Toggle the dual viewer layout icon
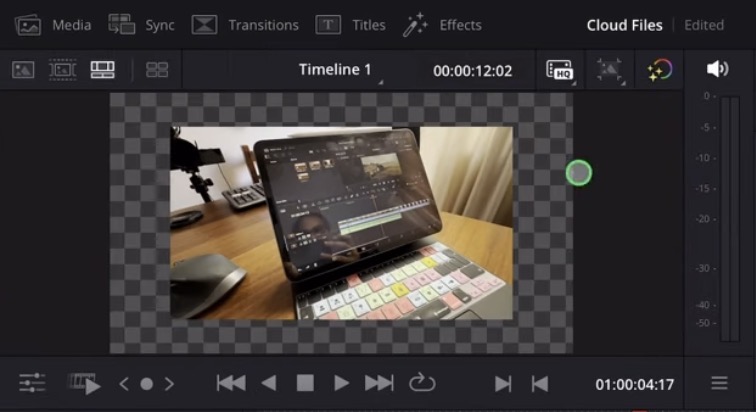Screen dimensions: 756x412 click(157, 70)
